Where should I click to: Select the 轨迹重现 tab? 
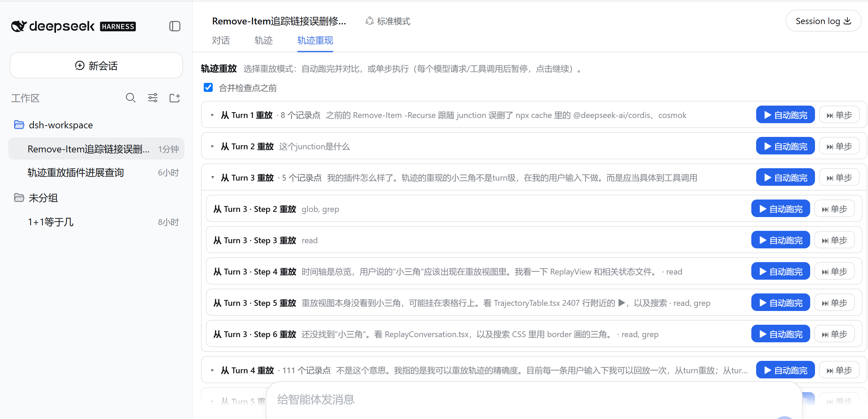tap(315, 41)
